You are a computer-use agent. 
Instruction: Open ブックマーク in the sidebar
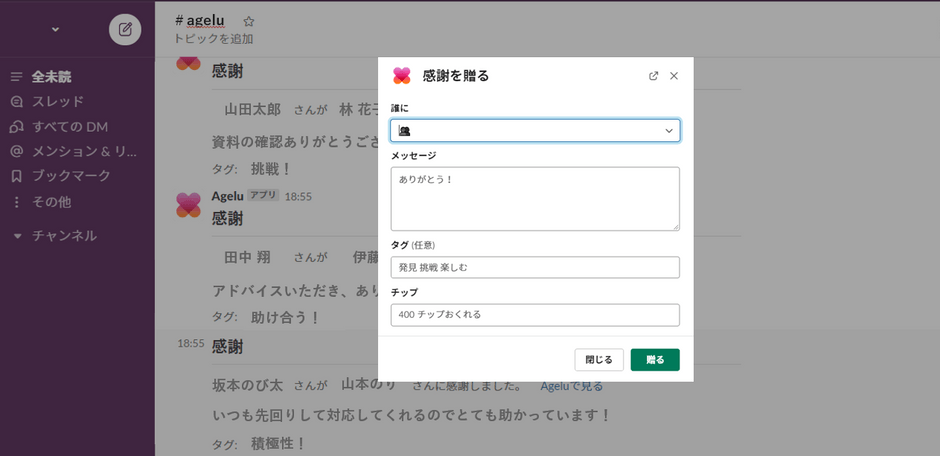click(70, 177)
